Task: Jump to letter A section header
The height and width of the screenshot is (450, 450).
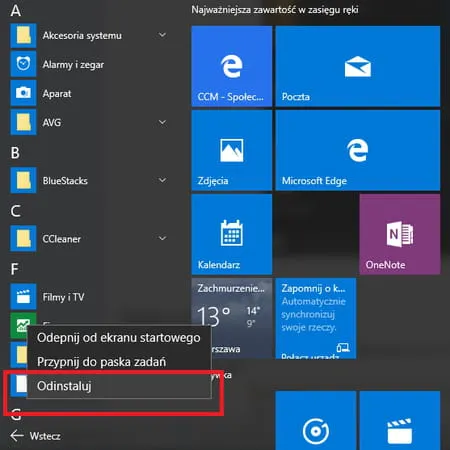Action: [15, 11]
